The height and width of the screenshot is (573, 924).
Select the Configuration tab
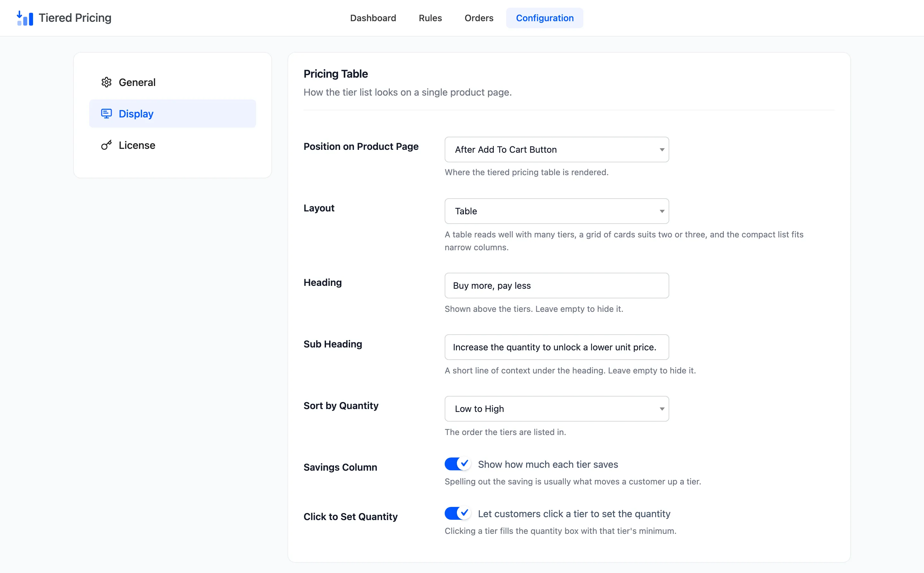click(545, 18)
